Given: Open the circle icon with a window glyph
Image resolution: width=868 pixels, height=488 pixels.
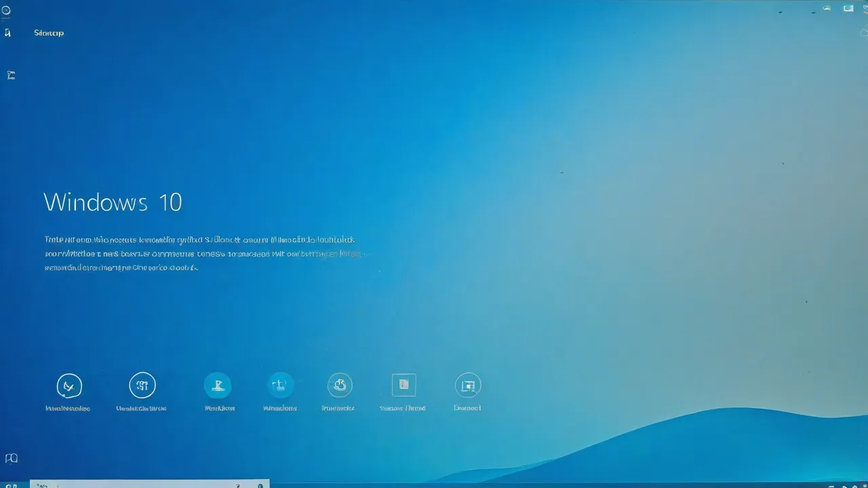Looking at the screenshot, I should (468, 386).
